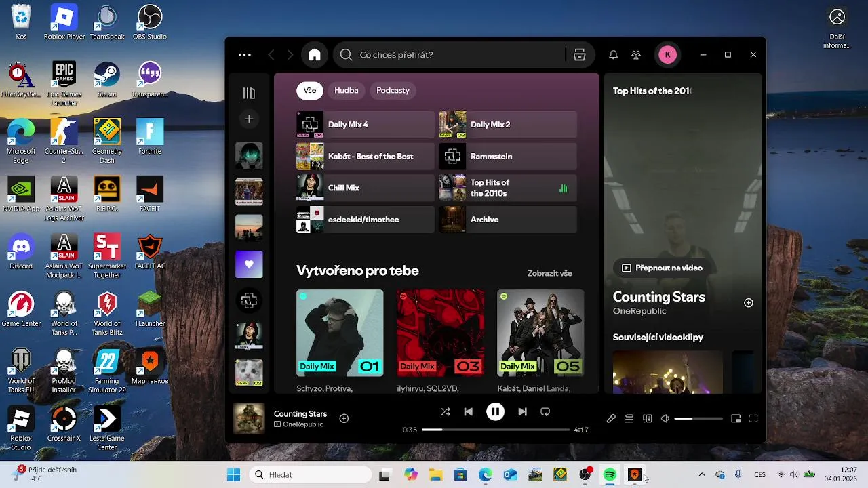Open Kabát - Best of the Best tile

[x=365, y=157]
